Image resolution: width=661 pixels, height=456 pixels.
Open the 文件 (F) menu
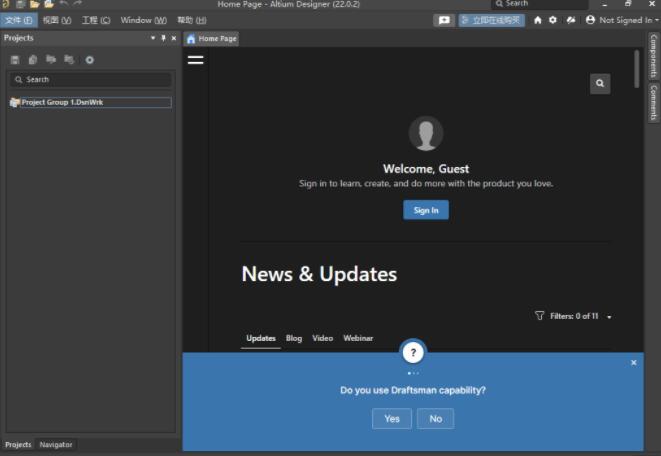(19, 20)
